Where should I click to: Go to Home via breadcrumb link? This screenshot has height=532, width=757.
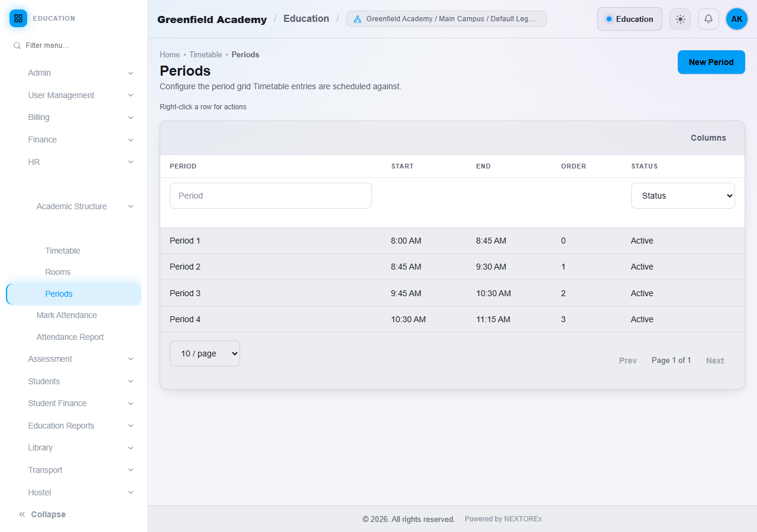[x=170, y=54]
